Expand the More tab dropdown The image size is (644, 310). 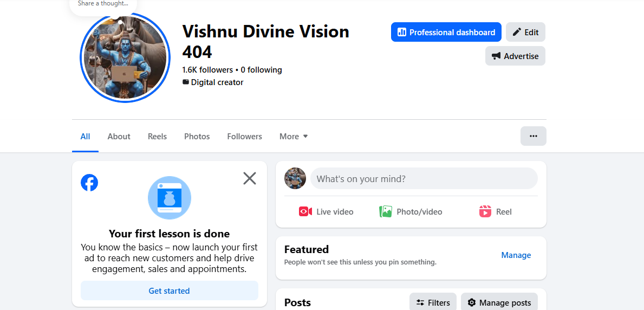[293, 137]
